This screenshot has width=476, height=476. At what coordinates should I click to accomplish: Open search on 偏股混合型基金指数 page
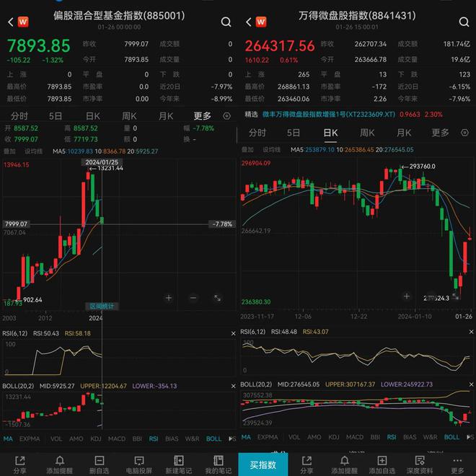click(226, 22)
